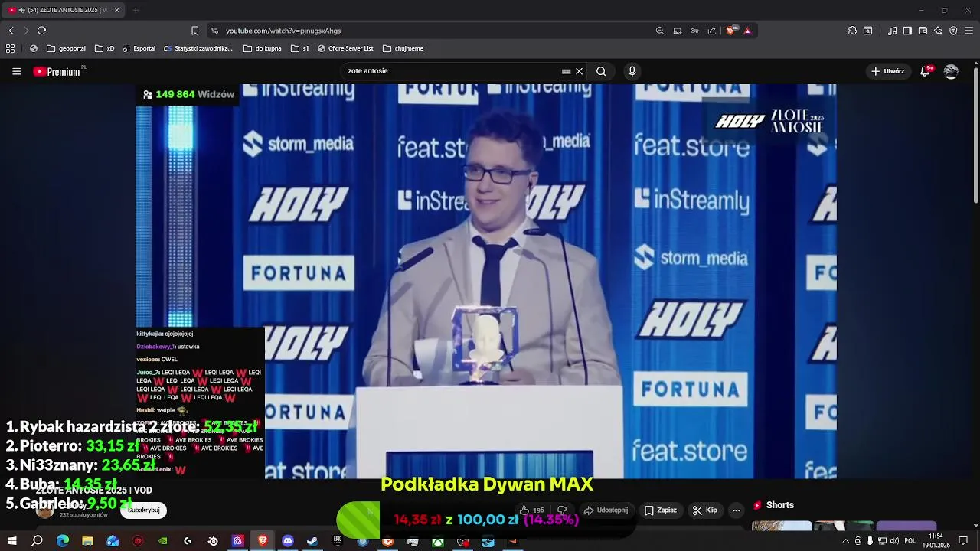980x551 pixels.
Task: Create a clip with Klip button
Action: [x=704, y=510]
